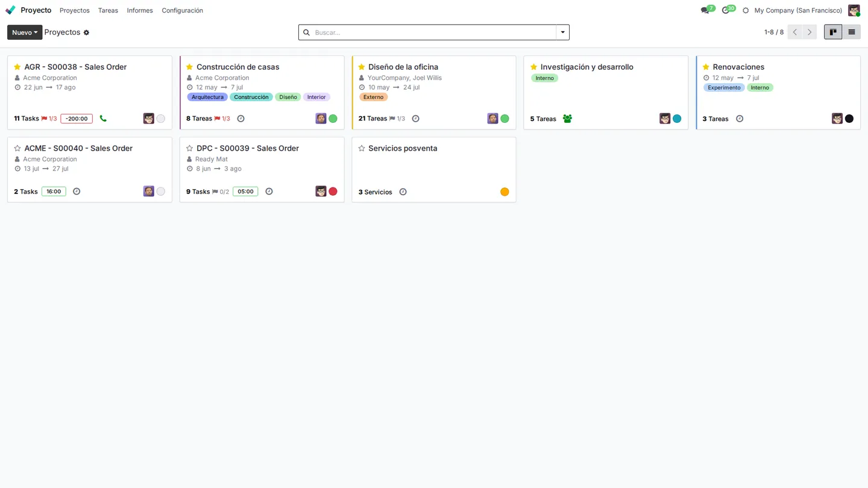Mark DPC - S00039 as favorite

point(189,148)
